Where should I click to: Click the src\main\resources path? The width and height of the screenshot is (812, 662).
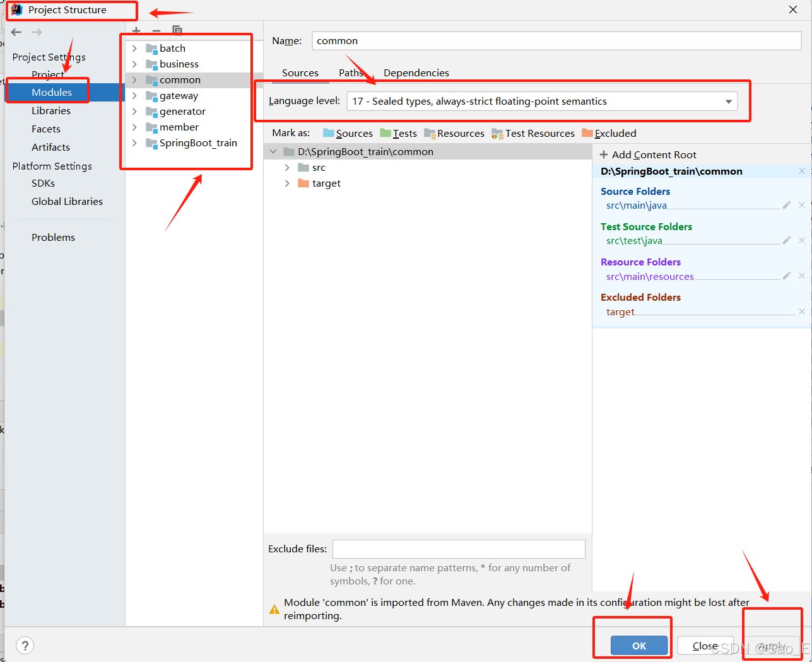650,276
